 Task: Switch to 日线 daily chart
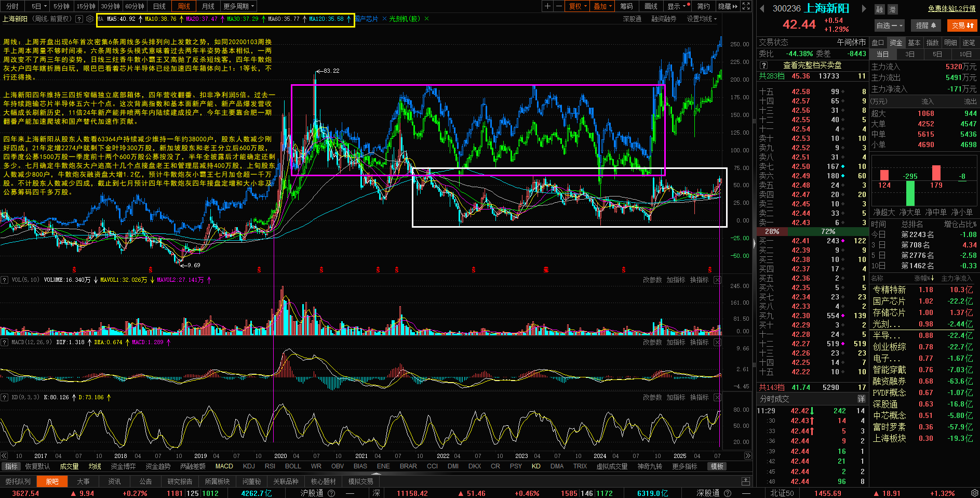point(159,6)
